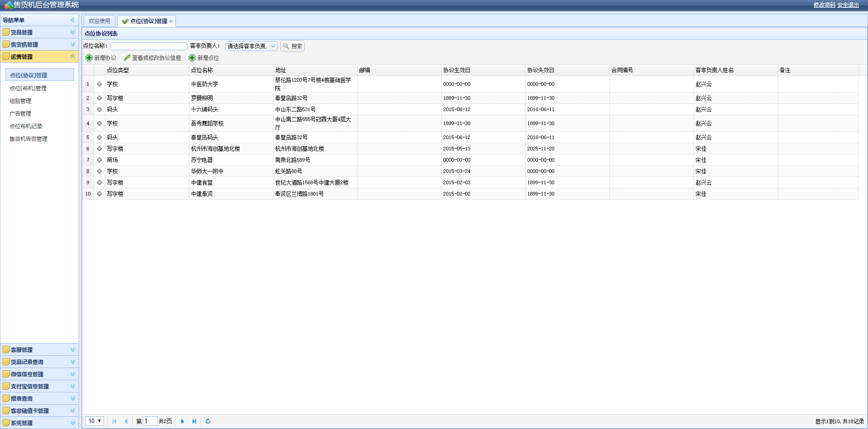
Task: Go to next page icon
Action: (183, 421)
